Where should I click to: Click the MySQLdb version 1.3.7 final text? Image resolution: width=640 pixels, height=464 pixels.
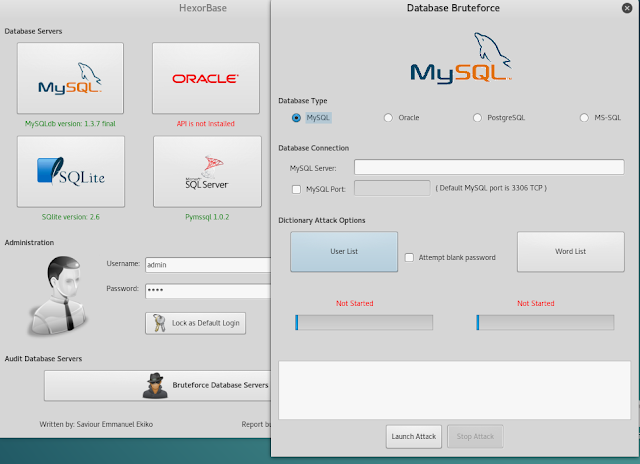tap(70, 124)
